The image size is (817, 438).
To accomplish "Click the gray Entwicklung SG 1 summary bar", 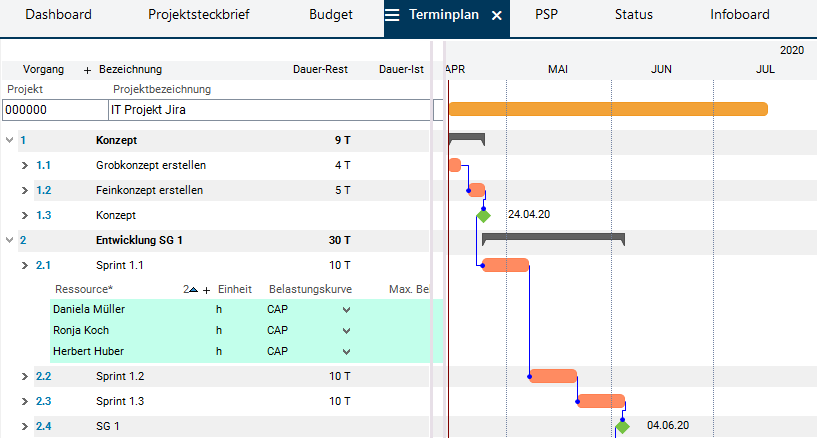I will tap(553, 238).
